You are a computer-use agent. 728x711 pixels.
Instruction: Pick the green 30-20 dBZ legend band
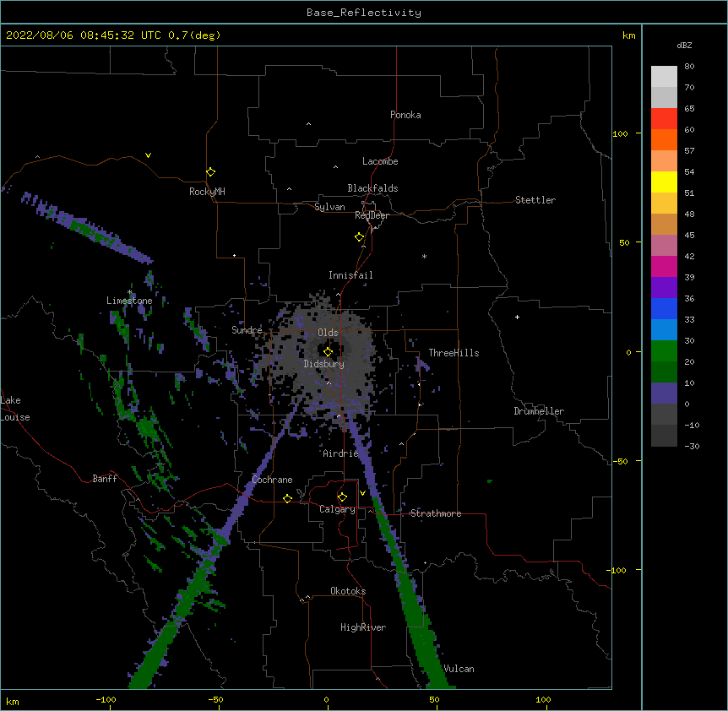click(664, 351)
